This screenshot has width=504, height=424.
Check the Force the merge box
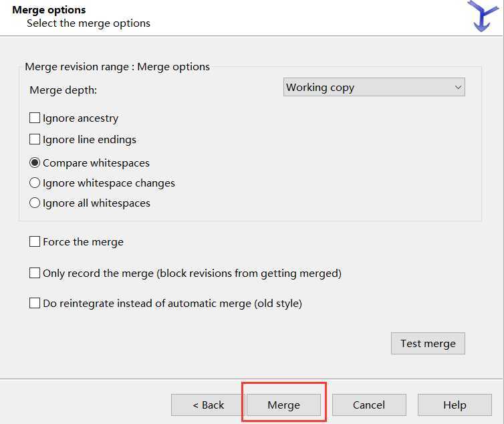pyautogui.click(x=35, y=242)
